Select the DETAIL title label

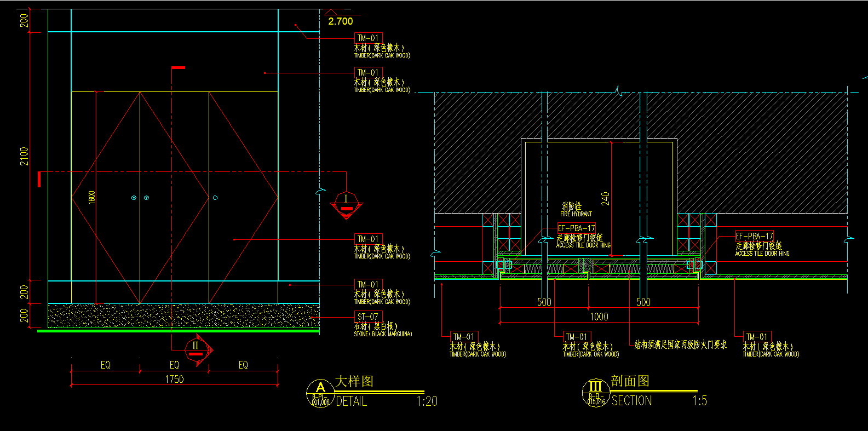tap(351, 401)
